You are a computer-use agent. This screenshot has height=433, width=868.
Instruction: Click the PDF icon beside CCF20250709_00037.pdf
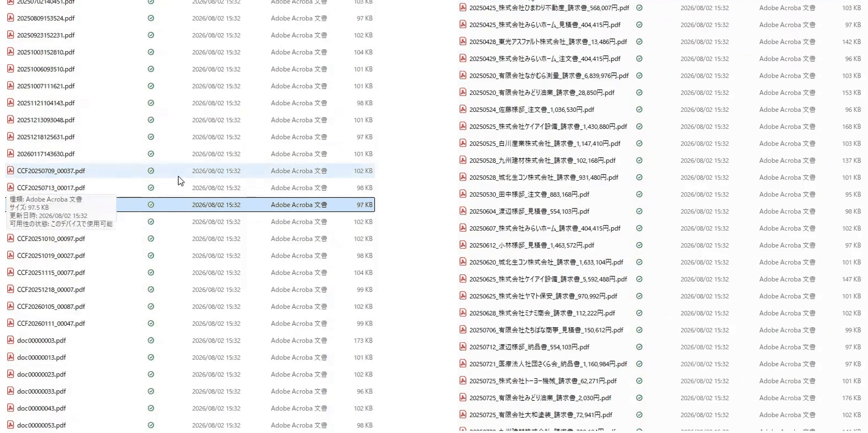pos(10,171)
